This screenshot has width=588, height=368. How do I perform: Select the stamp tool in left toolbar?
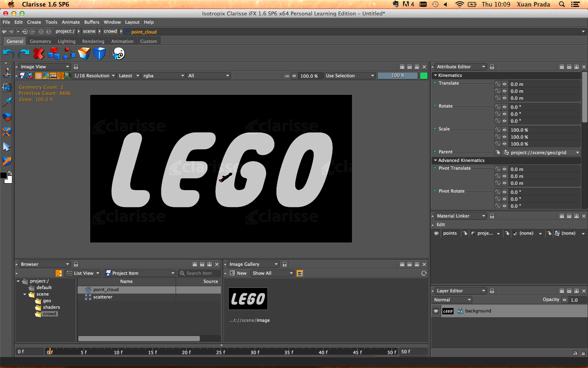click(7, 72)
